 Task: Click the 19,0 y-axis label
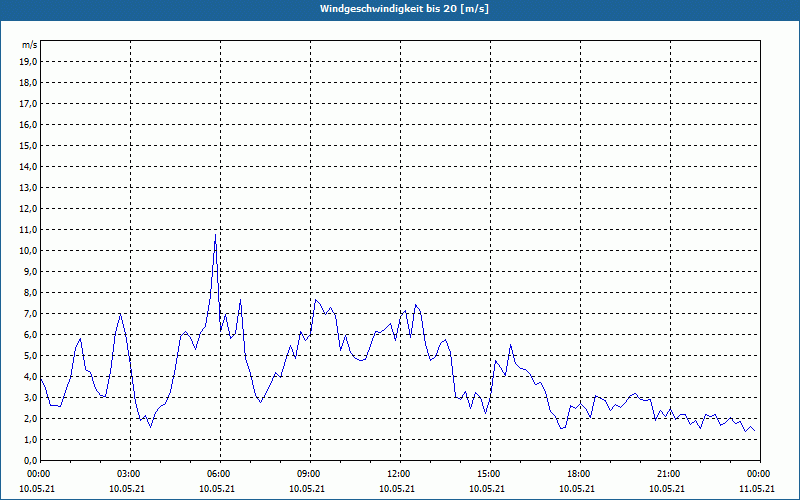click(x=28, y=62)
